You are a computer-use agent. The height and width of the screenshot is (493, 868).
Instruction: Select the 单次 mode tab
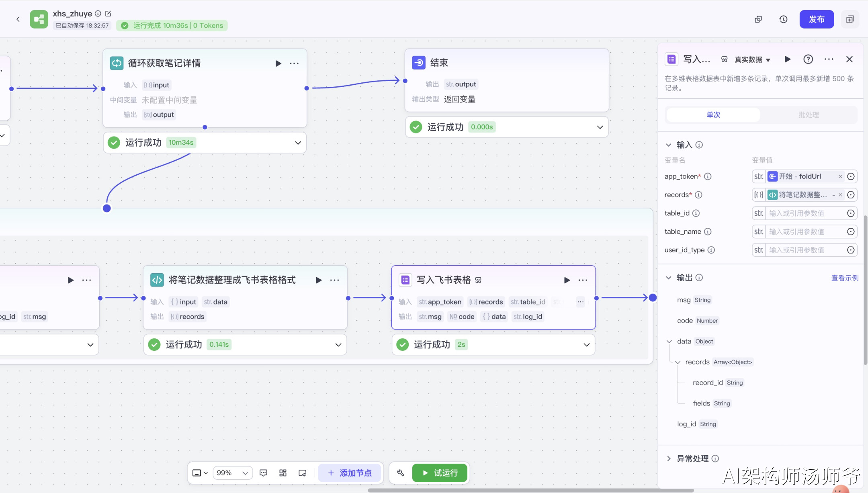(x=713, y=115)
